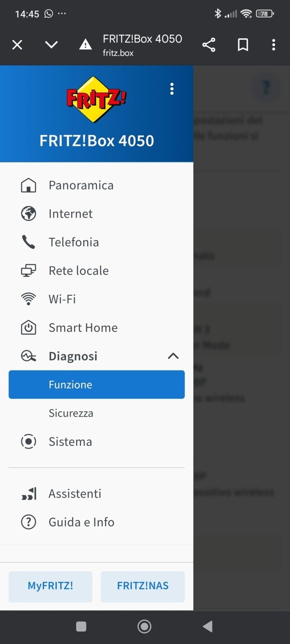
Task: Open the FRITZ!NAS button
Action: click(x=143, y=587)
